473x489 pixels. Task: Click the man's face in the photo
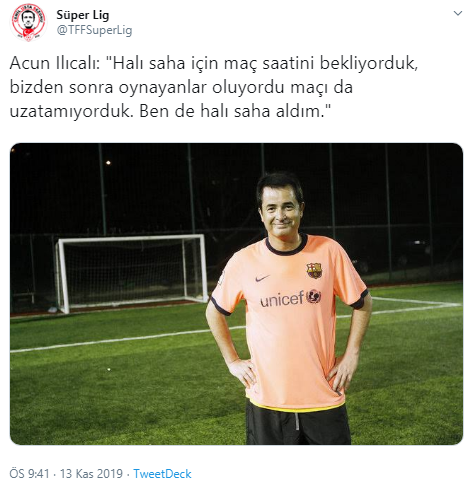click(x=282, y=211)
